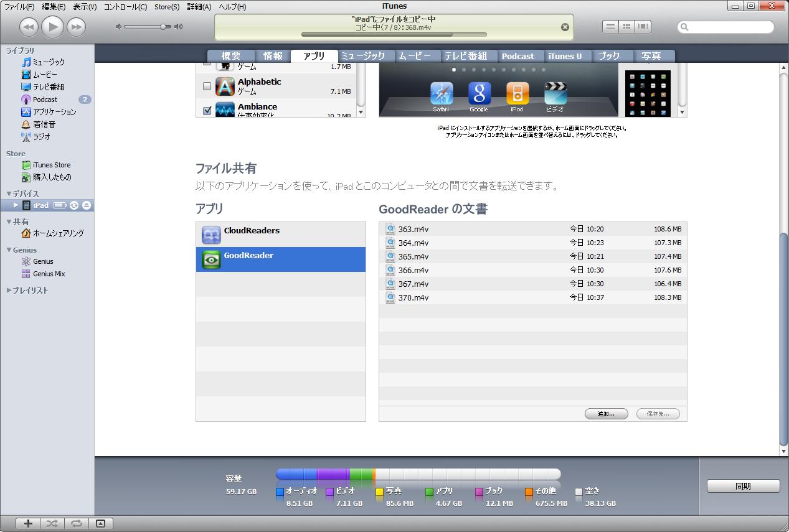Uncheck the Ambiance app checkbox
This screenshot has width=789, height=532.
pyautogui.click(x=207, y=111)
